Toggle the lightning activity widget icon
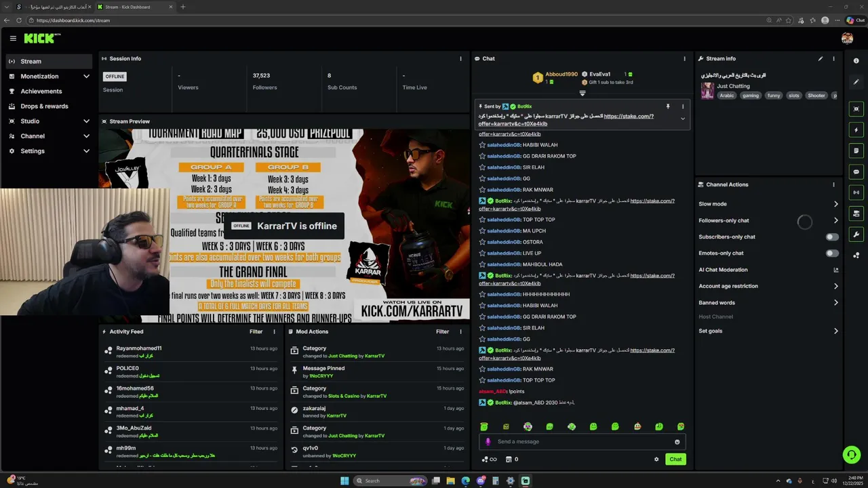This screenshot has width=868, height=488. 856,130
